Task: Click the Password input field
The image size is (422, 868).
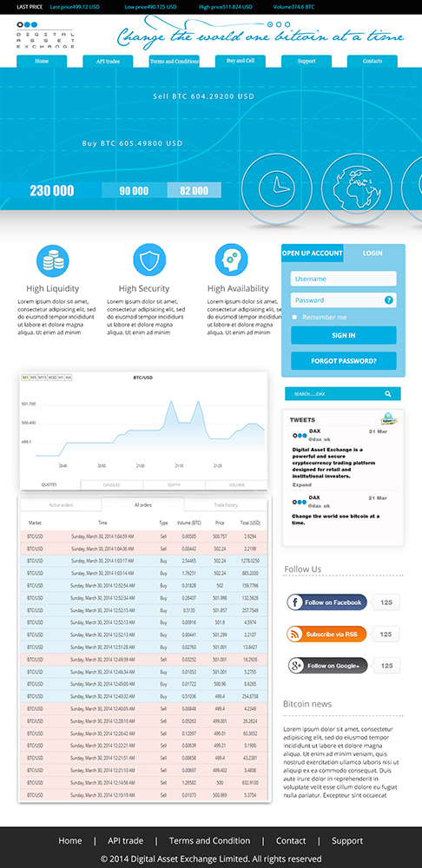Action: 343,300
